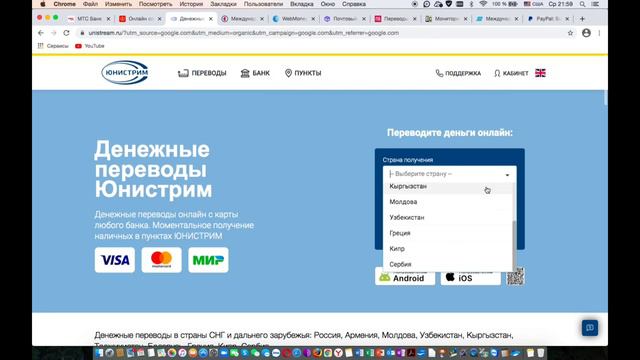Open the YouTube bookmark
Image resolution: width=640 pixels, height=360 pixels.
point(90,46)
